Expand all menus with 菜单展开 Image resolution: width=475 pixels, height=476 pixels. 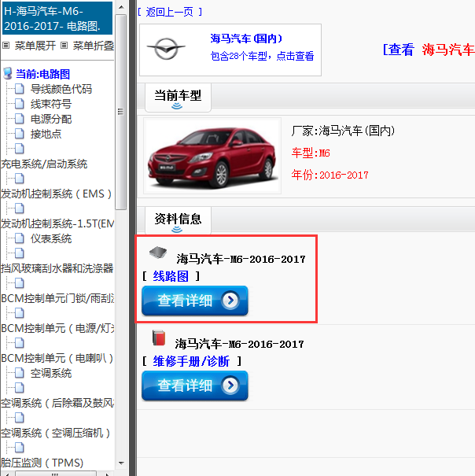tap(35, 46)
